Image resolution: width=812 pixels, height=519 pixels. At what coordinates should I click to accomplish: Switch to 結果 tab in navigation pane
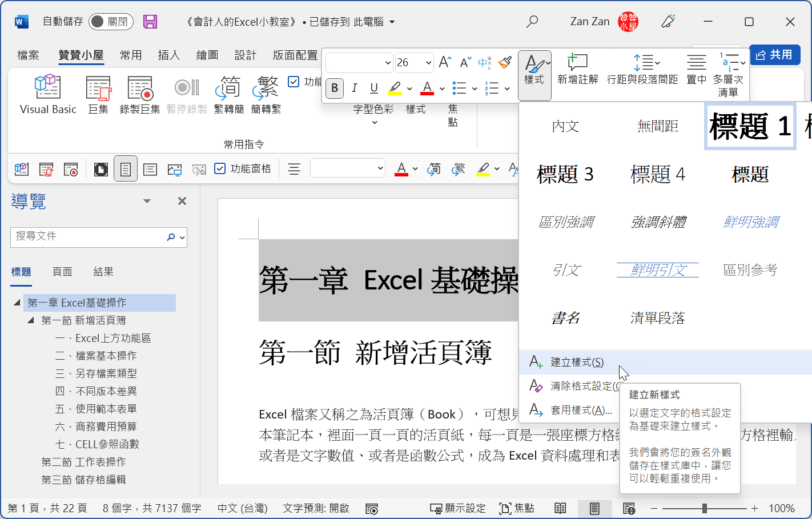(x=103, y=272)
